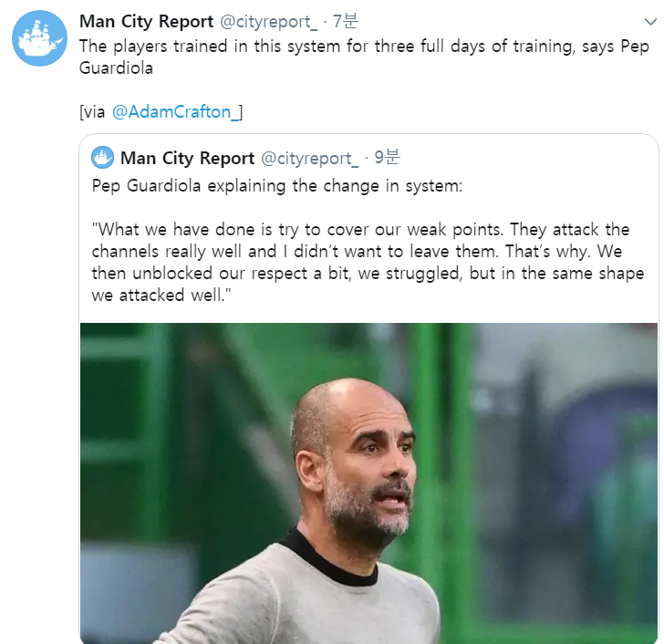This screenshot has height=644, width=664.
Task: Click the @cityreport_ handle inside the quoted tweet
Action: [x=310, y=158]
